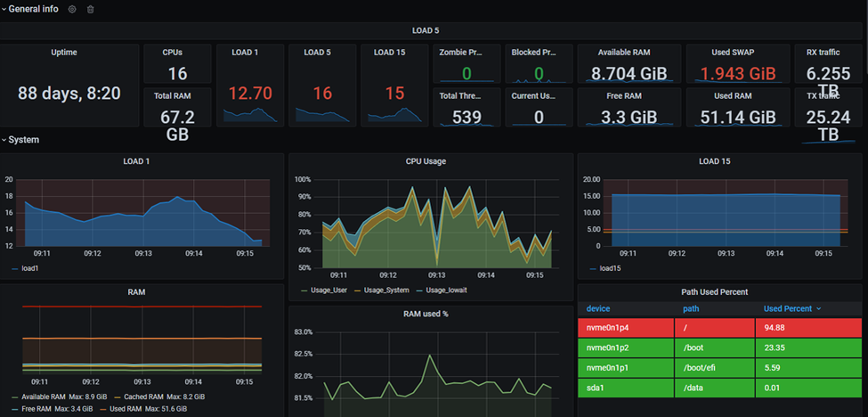The width and height of the screenshot is (868, 417).
Task: Click the /boot/efi path cell
Action: [x=714, y=368]
